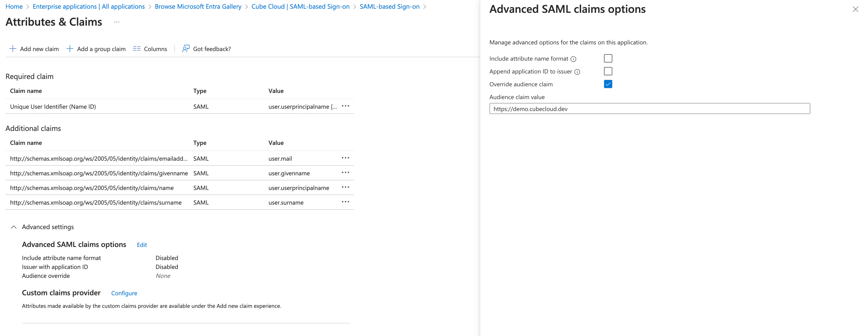Go to Enterprise applications breadcrumb

tap(89, 7)
